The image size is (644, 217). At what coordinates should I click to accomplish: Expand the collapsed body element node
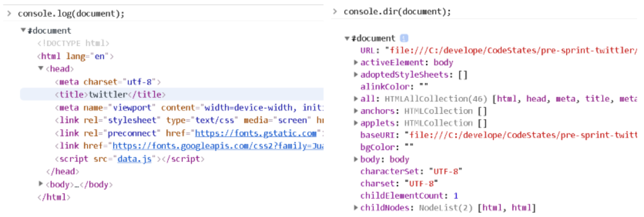41,184
